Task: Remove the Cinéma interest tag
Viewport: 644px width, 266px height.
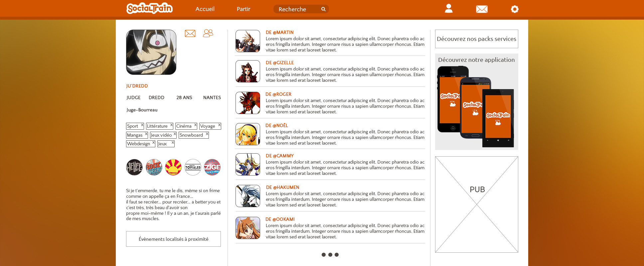Action: click(195, 125)
